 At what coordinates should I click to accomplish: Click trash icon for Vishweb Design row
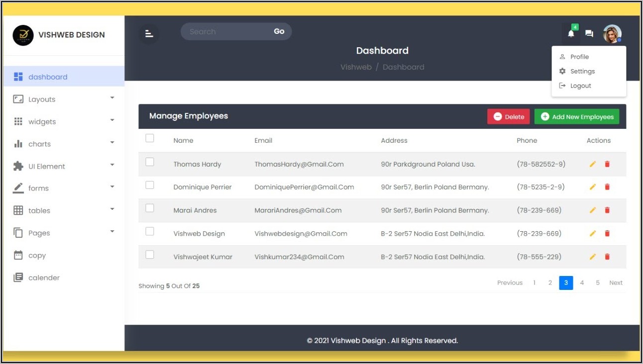pos(607,234)
